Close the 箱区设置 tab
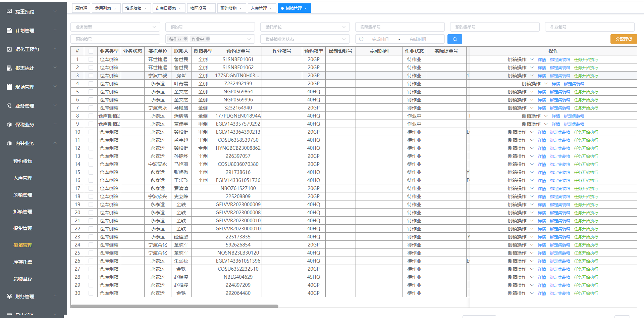644x318 pixels. pos(210,8)
